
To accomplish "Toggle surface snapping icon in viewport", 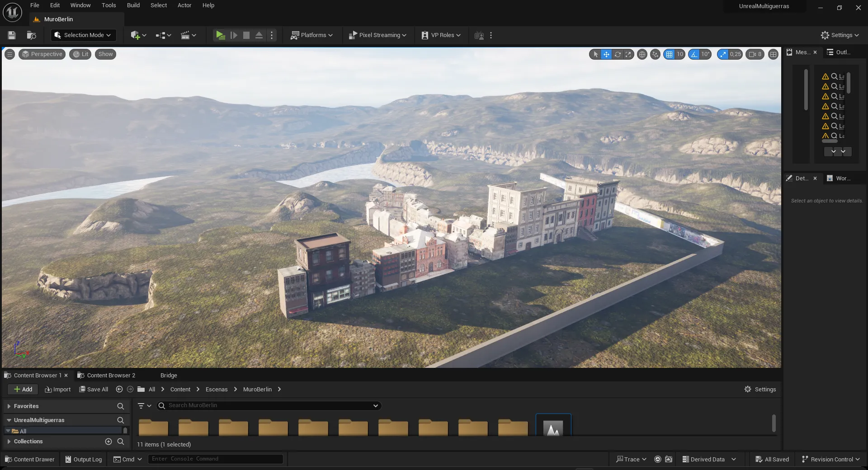I will click(x=655, y=54).
